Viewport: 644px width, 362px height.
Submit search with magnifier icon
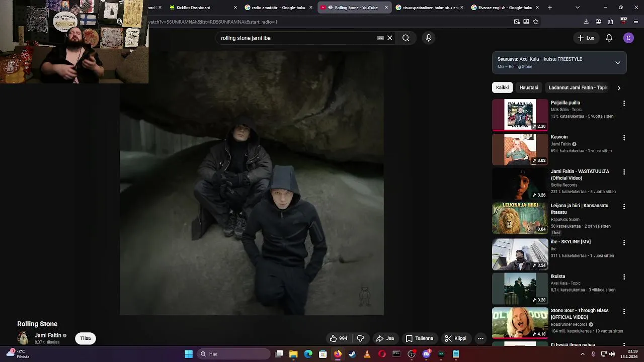(406, 38)
